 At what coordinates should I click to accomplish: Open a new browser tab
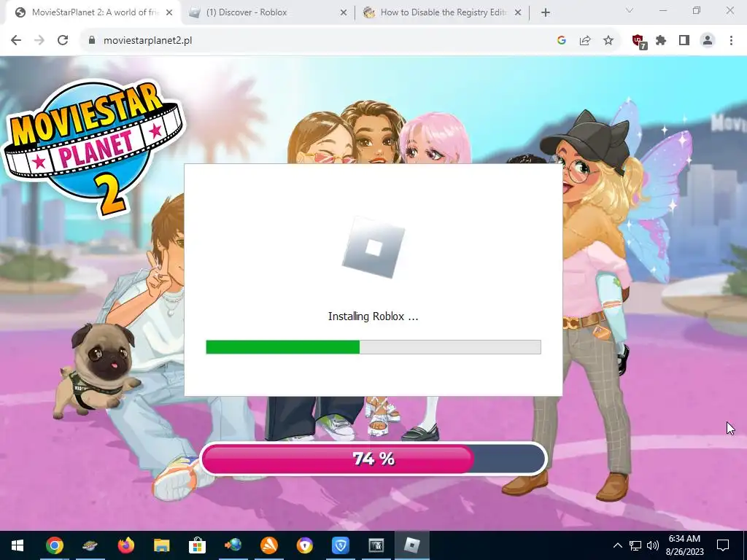point(546,13)
